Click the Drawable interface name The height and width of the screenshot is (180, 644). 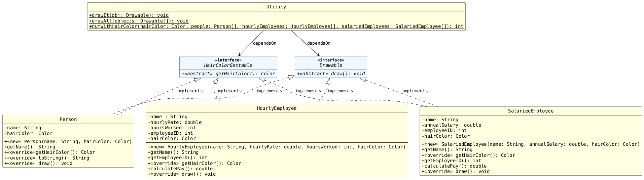[x=330, y=65]
